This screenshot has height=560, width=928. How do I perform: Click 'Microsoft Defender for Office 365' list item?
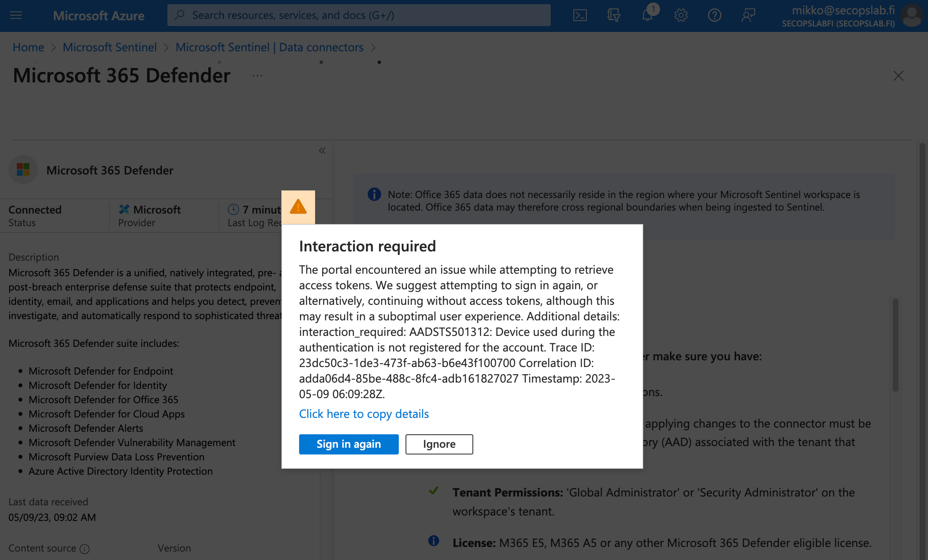[103, 399]
